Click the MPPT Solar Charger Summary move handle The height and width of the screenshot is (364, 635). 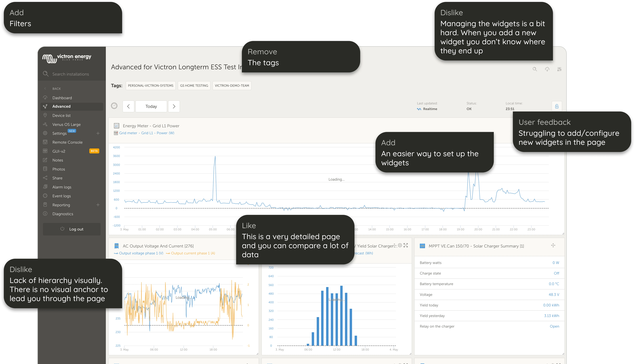click(553, 245)
